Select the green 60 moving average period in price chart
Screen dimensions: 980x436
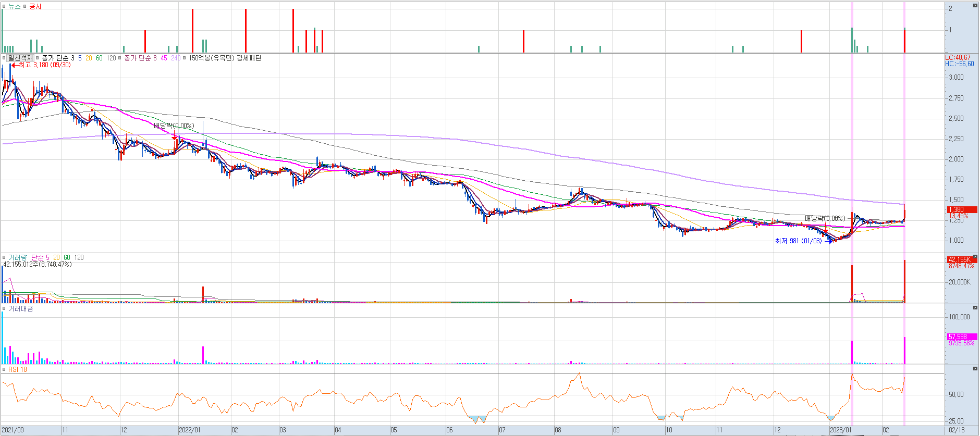click(x=99, y=58)
